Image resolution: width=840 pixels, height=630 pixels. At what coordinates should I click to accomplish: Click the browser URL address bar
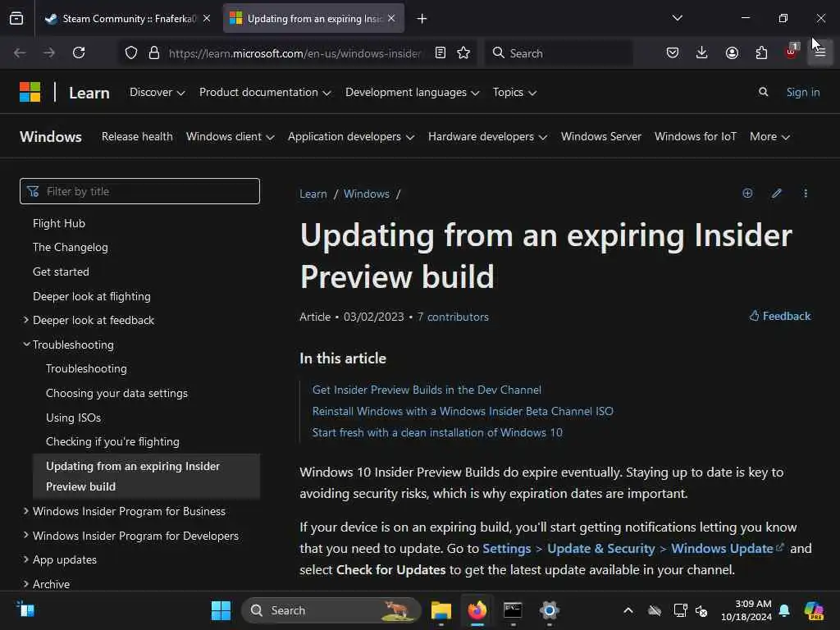[294, 52]
